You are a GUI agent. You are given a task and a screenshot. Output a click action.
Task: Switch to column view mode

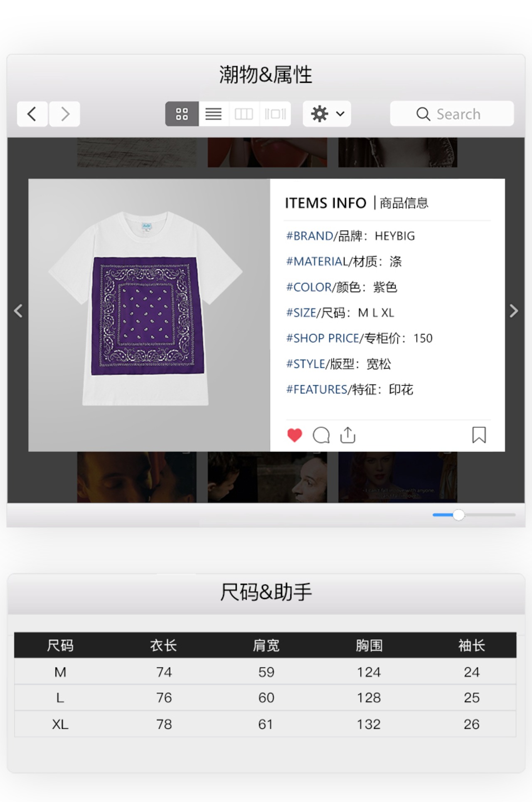pyautogui.click(x=244, y=114)
